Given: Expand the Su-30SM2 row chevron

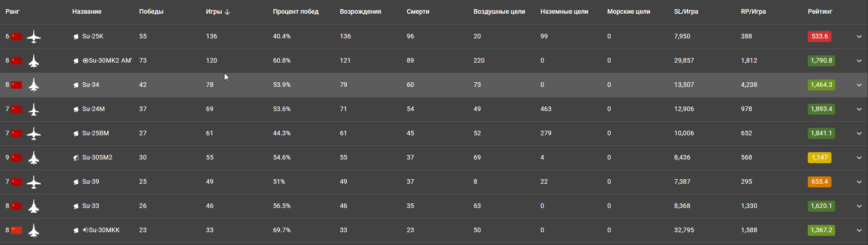Looking at the screenshot, I should (859, 158).
